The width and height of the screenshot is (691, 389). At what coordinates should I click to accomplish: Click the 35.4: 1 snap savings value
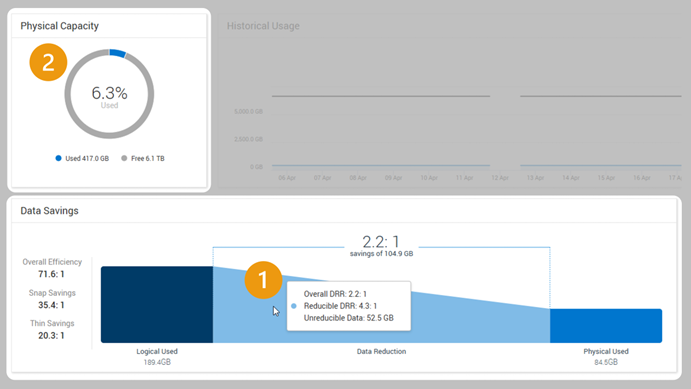(x=51, y=305)
